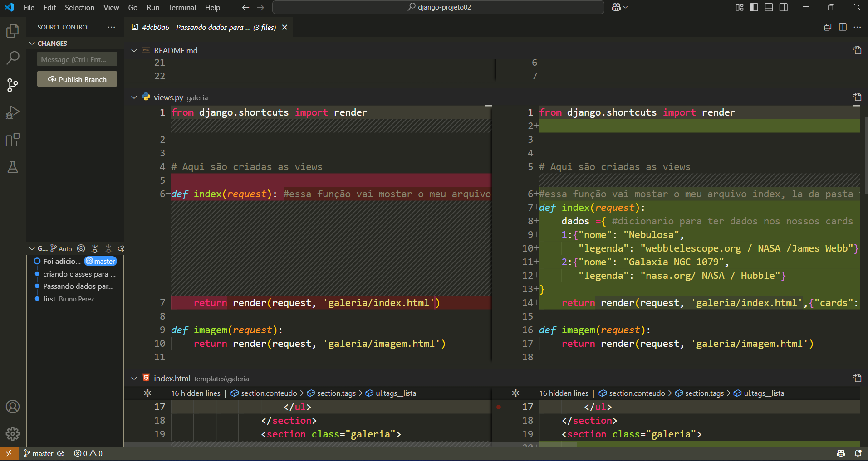Toggle left sticky scroll snowflake in index.html
The width and height of the screenshot is (868, 461).
tap(147, 393)
